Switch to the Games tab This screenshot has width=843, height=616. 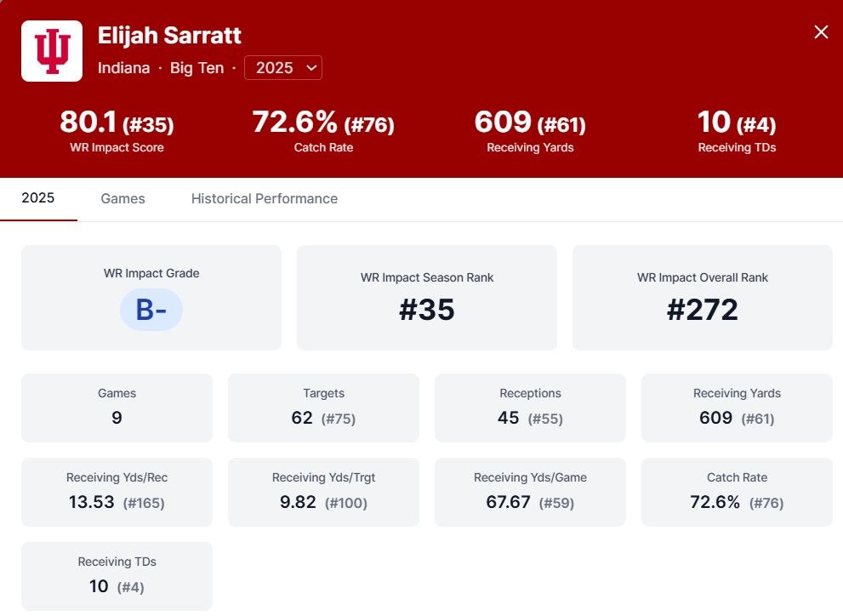click(x=122, y=198)
